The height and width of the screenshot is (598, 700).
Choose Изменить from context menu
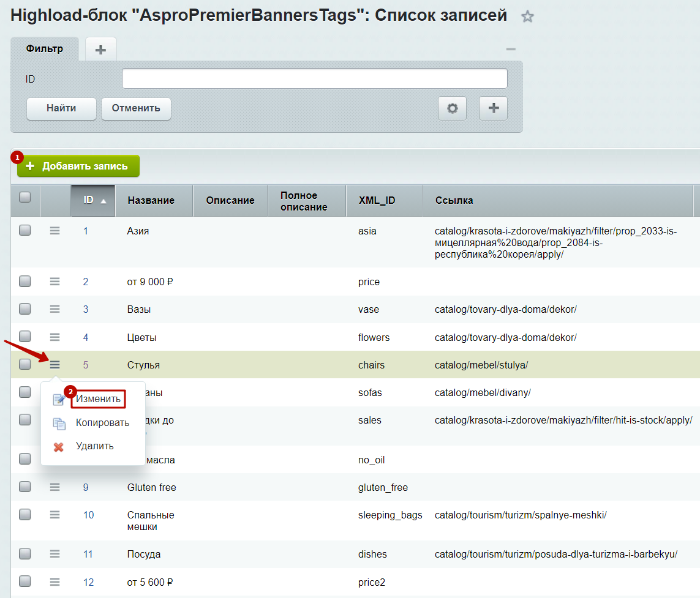click(98, 399)
